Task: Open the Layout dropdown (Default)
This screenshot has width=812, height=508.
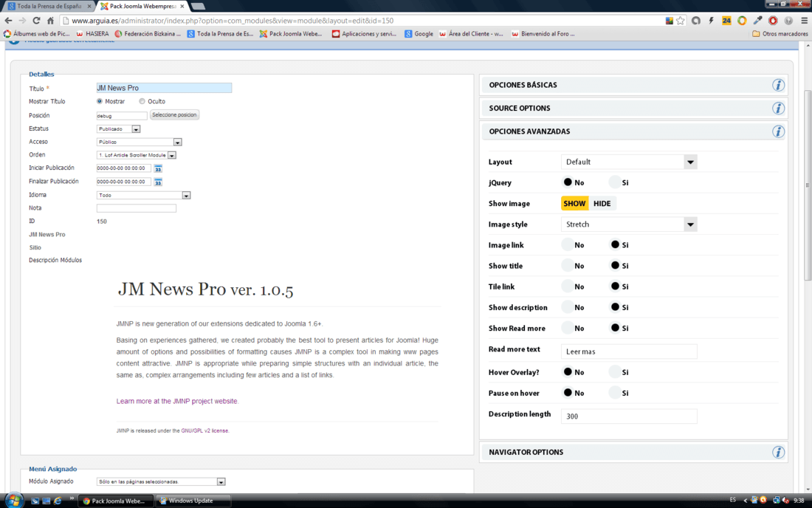Action: [x=629, y=162]
